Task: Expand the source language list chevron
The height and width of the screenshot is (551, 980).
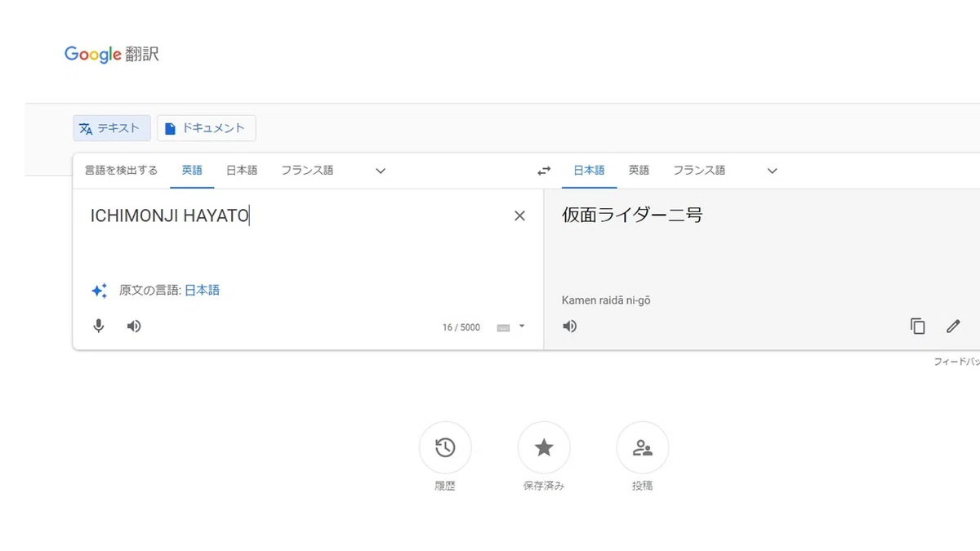Action: tap(381, 171)
